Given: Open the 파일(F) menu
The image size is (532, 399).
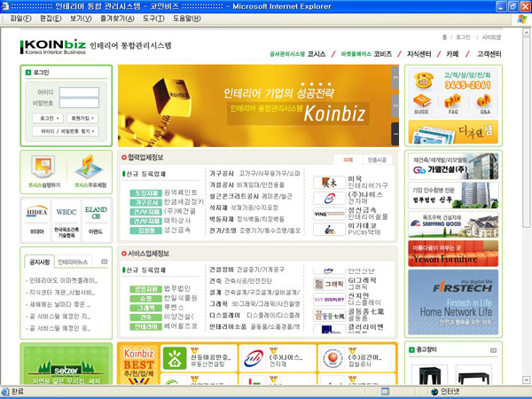Looking at the screenshot, I should (x=21, y=19).
